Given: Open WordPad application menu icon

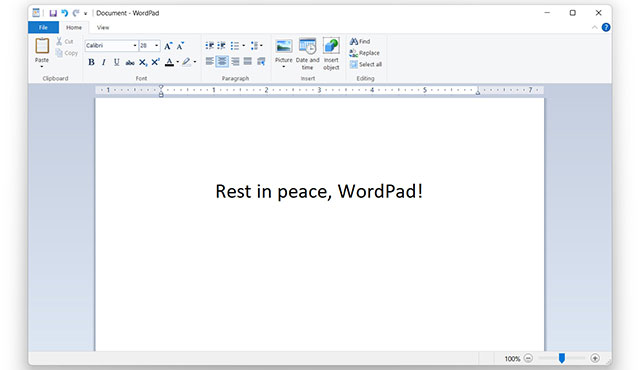Looking at the screenshot, I should point(36,13).
